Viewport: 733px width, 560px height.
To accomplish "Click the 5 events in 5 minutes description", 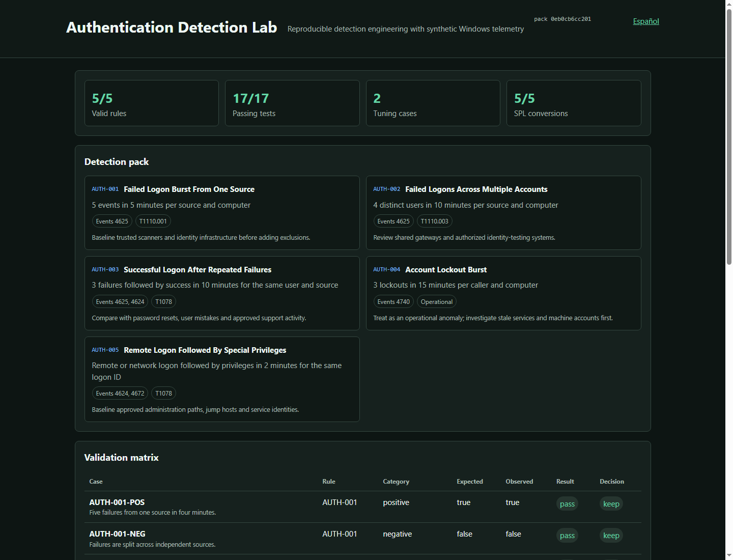I will coord(171,205).
